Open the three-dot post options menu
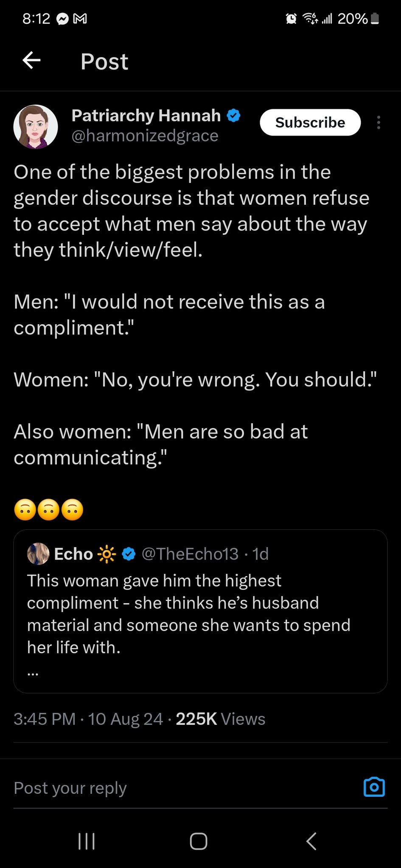This screenshot has width=401, height=868. (379, 122)
